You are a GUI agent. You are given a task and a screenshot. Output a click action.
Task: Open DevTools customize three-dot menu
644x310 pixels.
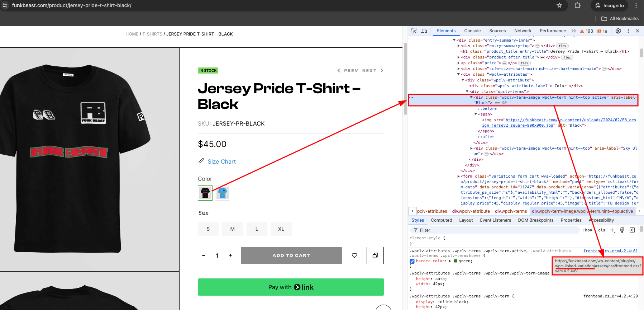(628, 31)
